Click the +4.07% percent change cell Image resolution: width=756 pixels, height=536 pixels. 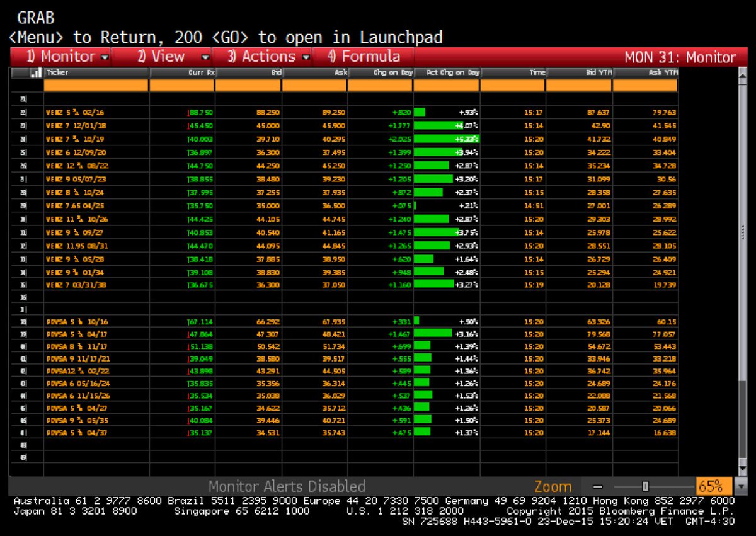447,125
